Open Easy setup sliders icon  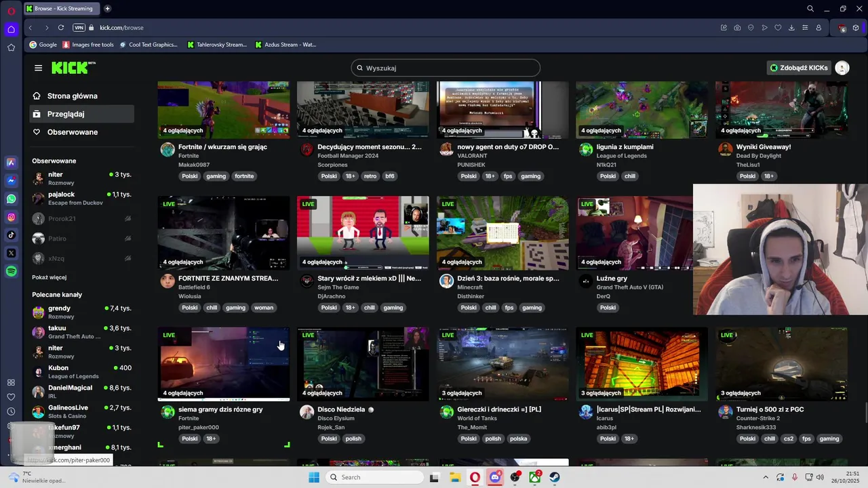click(805, 28)
